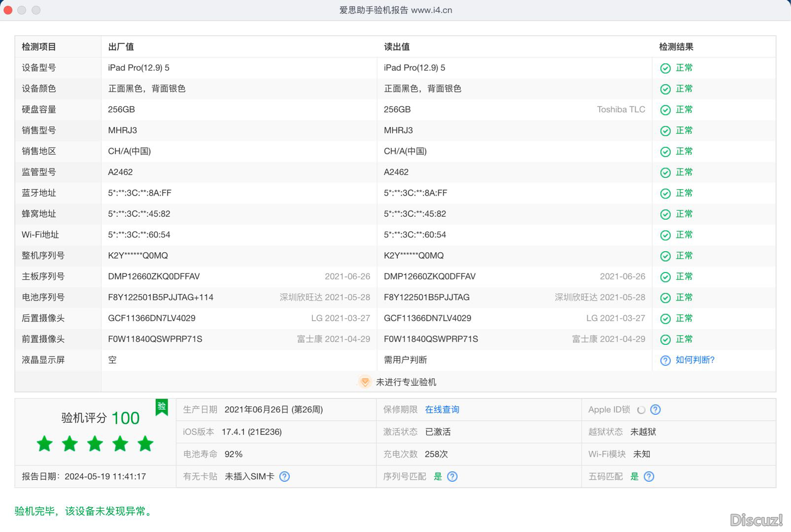Click the green check icon in 监管型号 row
Image resolution: width=791 pixels, height=532 pixels.
point(665,172)
